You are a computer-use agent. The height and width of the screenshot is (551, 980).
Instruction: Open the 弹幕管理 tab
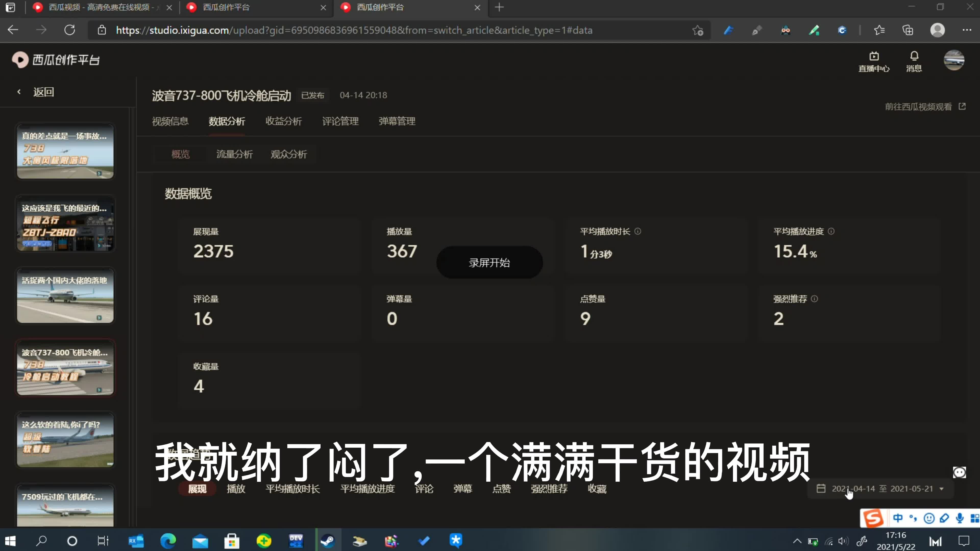point(397,121)
